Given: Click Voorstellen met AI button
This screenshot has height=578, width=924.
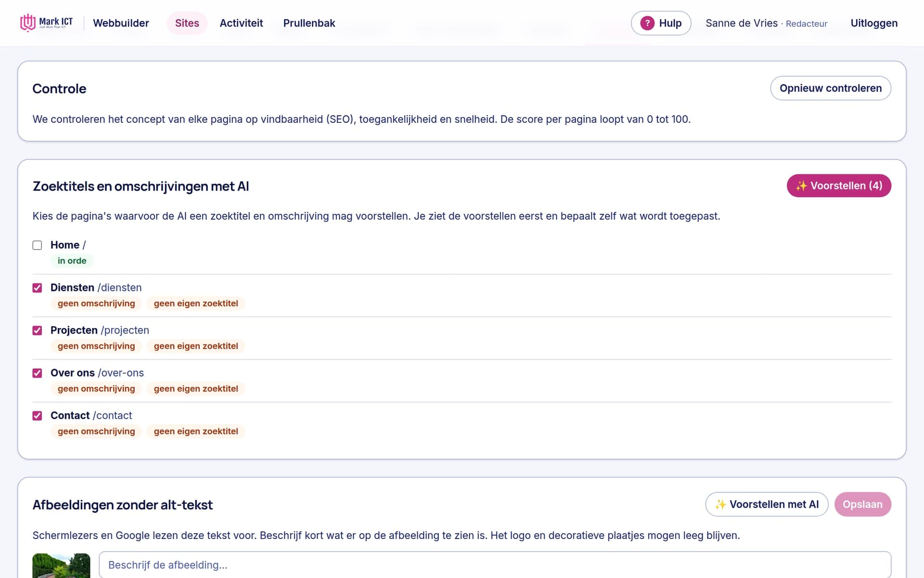Looking at the screenshot, I should tap(767, 504).
